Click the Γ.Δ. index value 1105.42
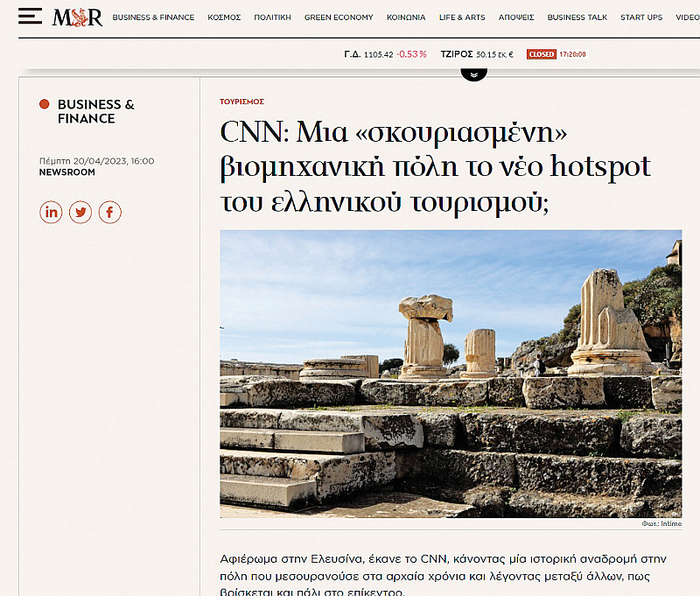The height and width of the screenshot is (596, 700). pos(379,54)
